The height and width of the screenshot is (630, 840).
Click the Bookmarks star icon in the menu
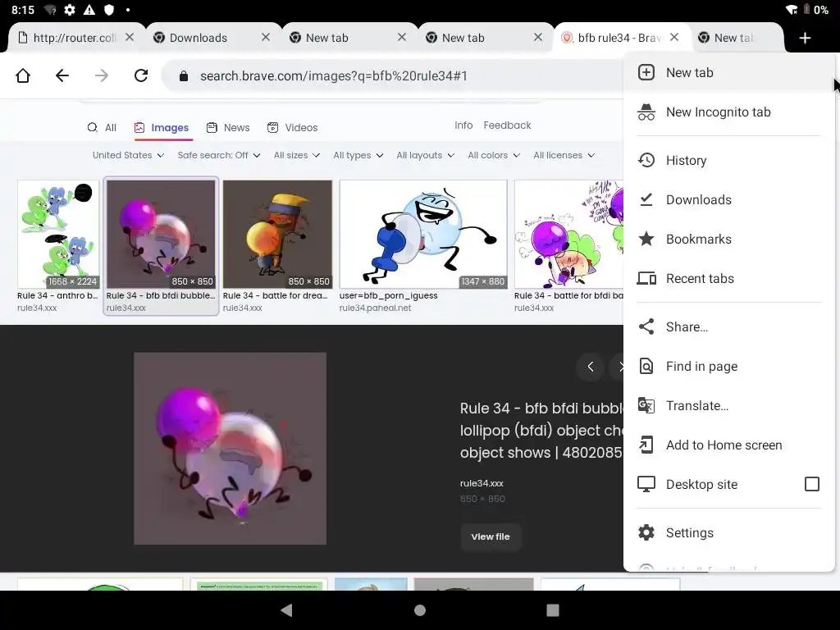(646, 239)
